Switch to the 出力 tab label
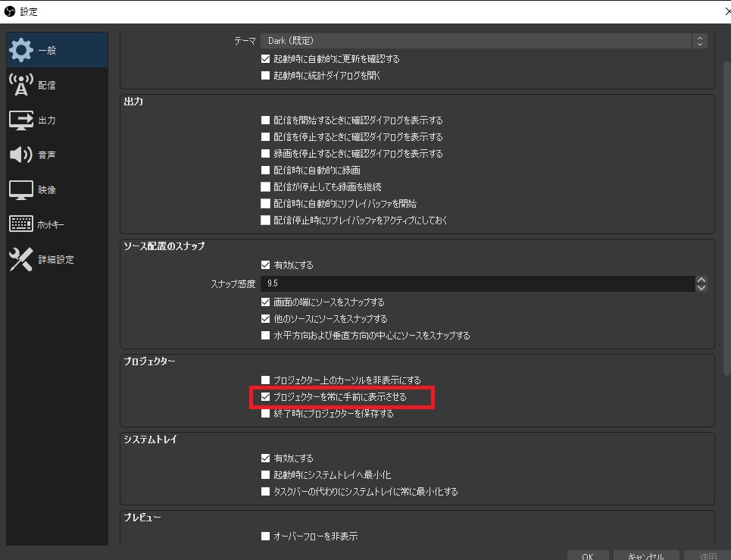The image size is (731, 560). pyautogui.click(x=47, y=120)
